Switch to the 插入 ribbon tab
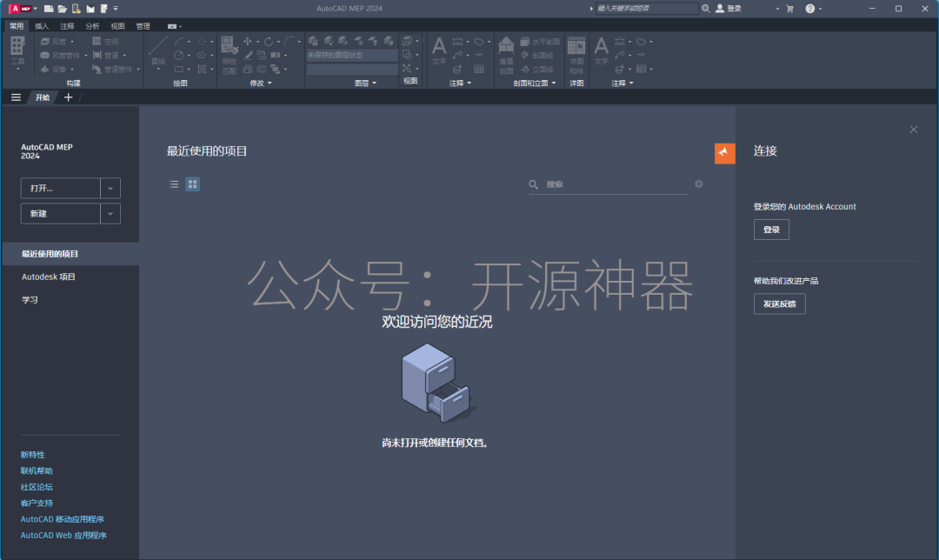The width and height of the screenshot is (939, 560). (42, 26)
